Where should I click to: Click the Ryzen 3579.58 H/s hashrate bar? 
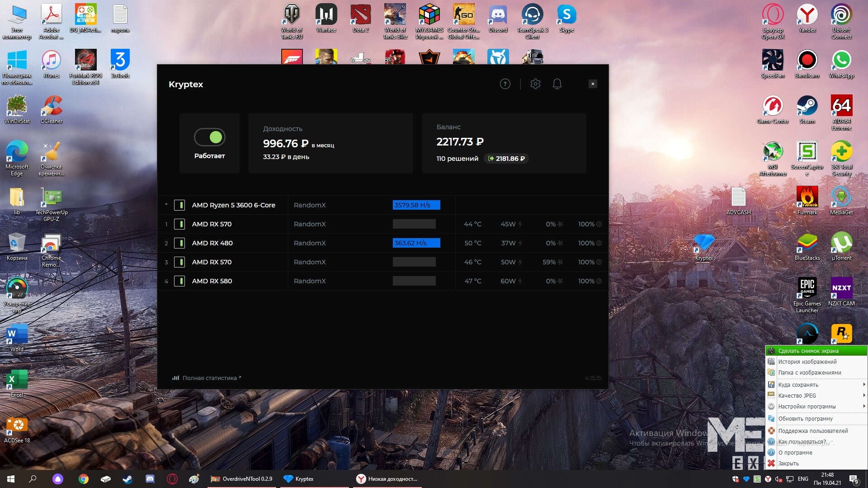point(416,206)
